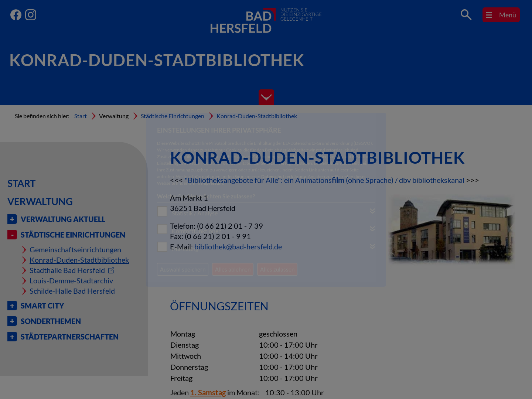532x399 pixels.
Task: Open the Bibliotheksangebote für Alle film link
Action: pos(324,180)
